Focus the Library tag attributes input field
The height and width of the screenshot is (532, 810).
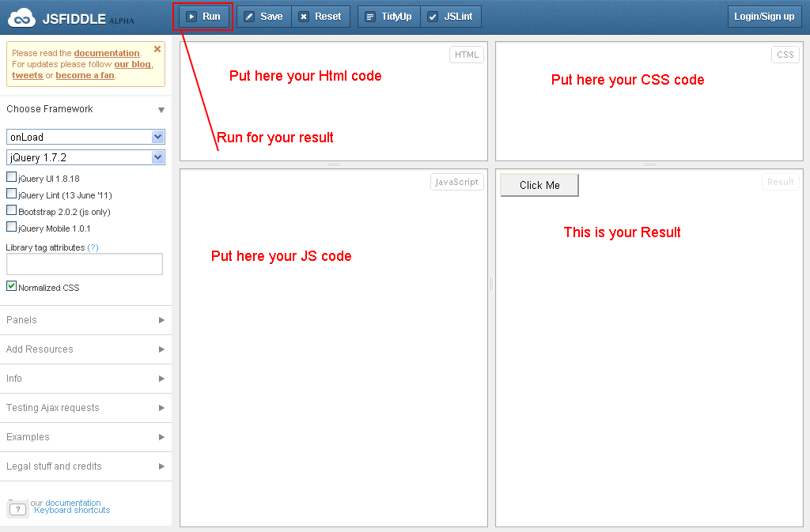click(x=85, y=264)
